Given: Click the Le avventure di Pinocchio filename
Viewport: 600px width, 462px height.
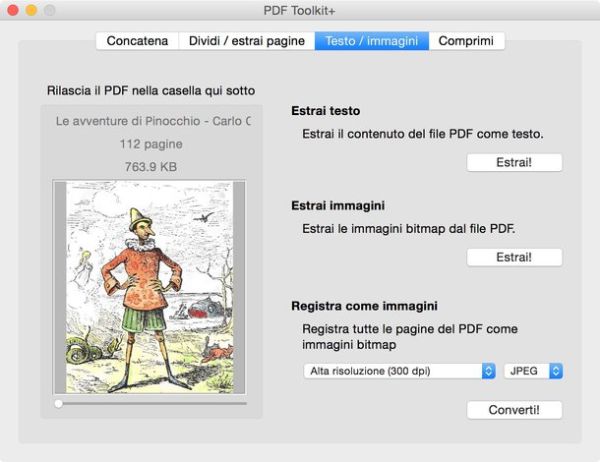Looking at the screenshot, I should pyautogui.click(x=154, y=122).
